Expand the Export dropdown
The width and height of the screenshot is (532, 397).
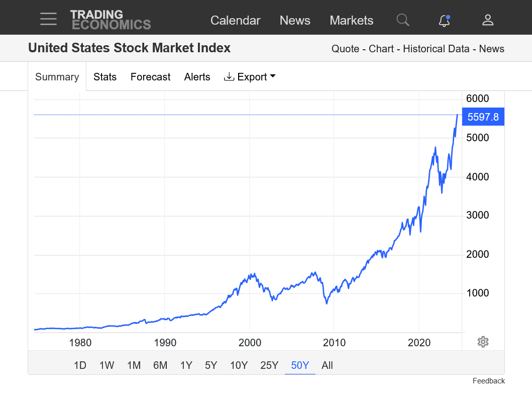[x=250, y=77]
